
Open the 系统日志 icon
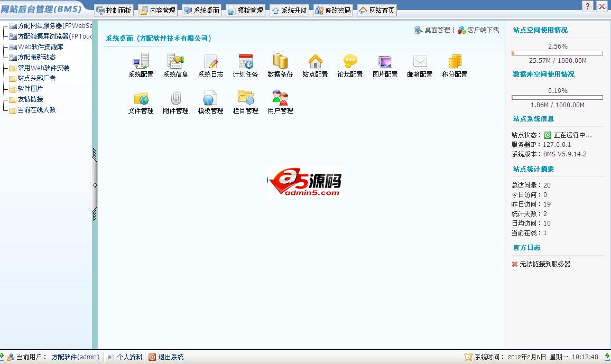click(x=210, y=65)
